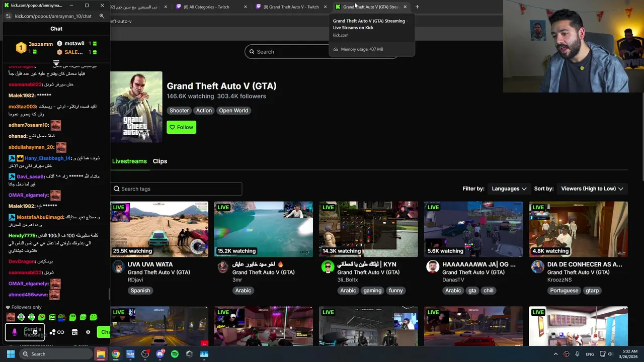Click the ENG language indicator in tray
The image size is (644, 362).
click(590, 354)
